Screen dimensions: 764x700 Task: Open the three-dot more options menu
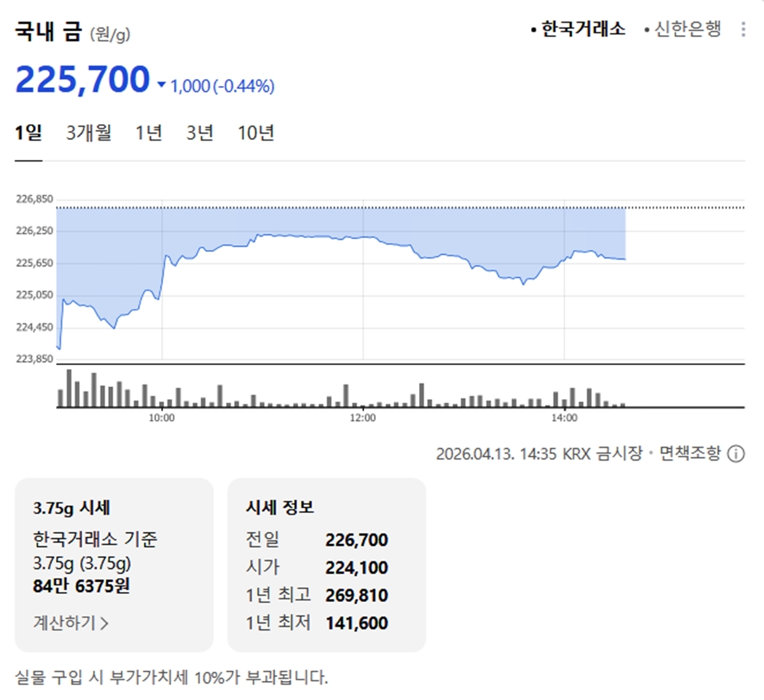point(742,29)
